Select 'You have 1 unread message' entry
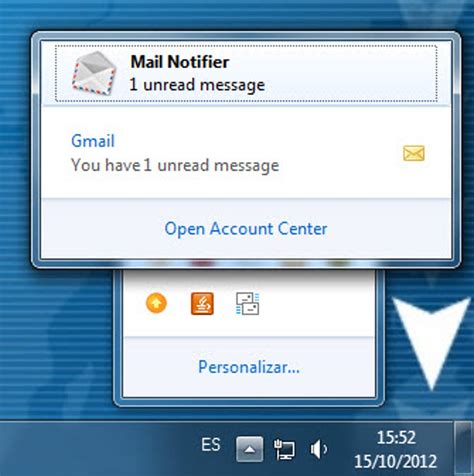Viewport: 474px width, 476px height. click(x=175, y=166)
